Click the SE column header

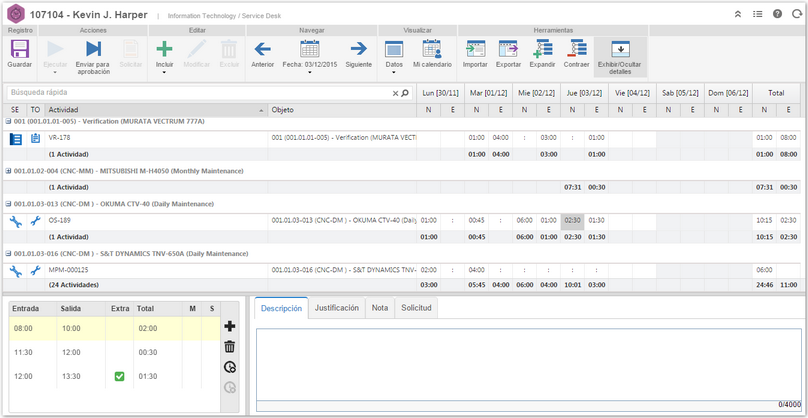pyautogui.click(x=14, y=110)
